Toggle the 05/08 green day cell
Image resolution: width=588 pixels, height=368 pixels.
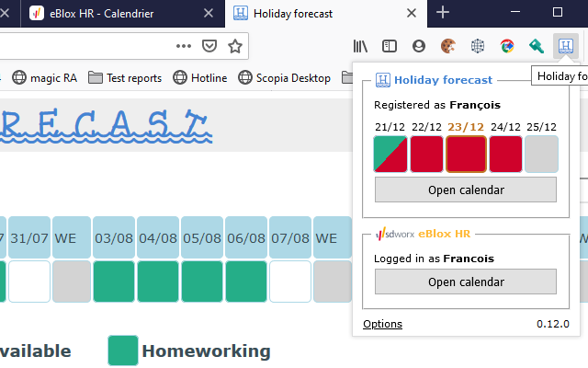click(x=202, y=282)
